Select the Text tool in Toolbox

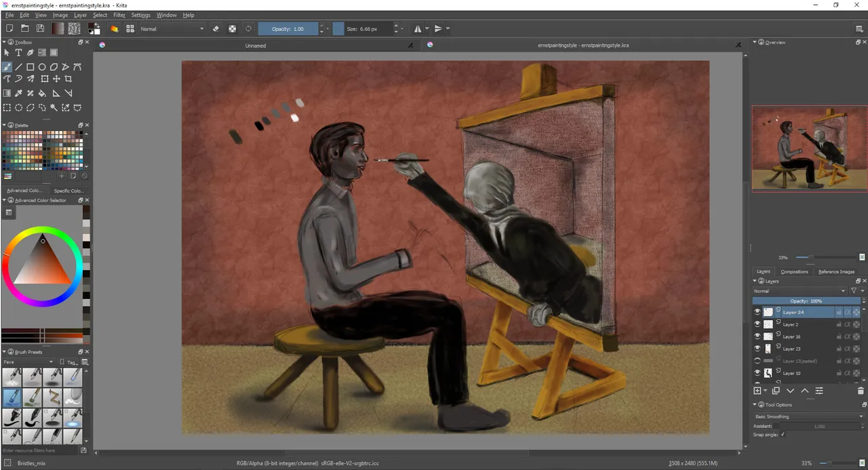pyautogui.click(x=19, y=52)
